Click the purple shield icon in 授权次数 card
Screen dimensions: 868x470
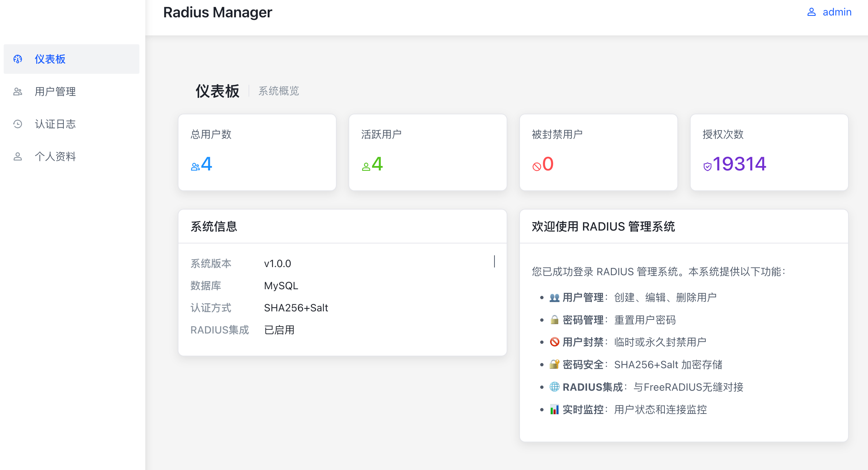coord(708,167)
